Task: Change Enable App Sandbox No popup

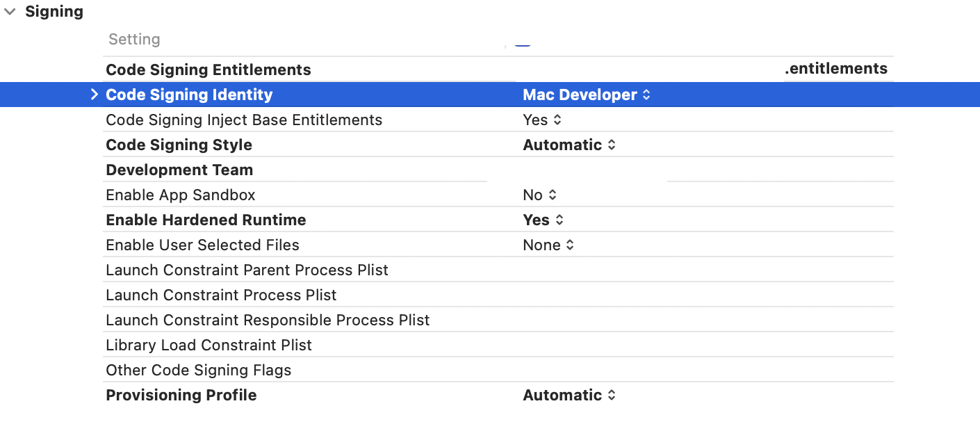Action: (540, 195)
